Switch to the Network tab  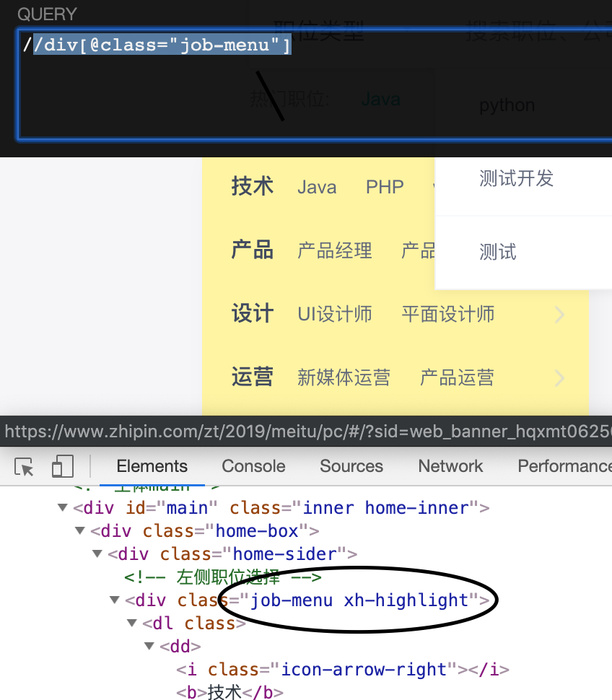450,466
